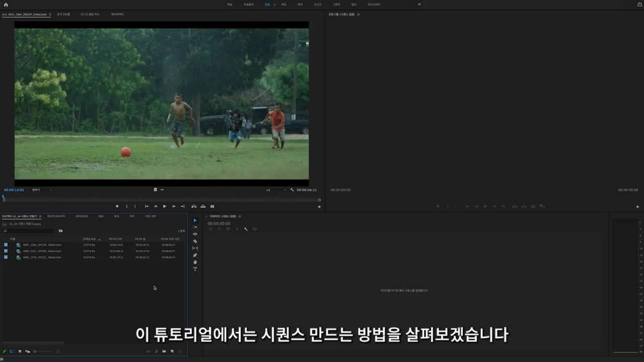This screenshot has width=644, height=362.
Task: Sort by the frame rate column header
Action: point(89,239)
